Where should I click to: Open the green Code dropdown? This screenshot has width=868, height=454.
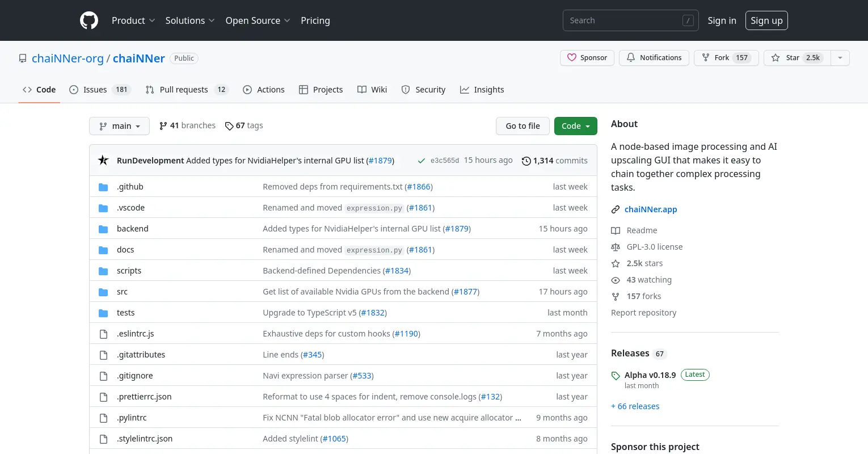(575, 126)
